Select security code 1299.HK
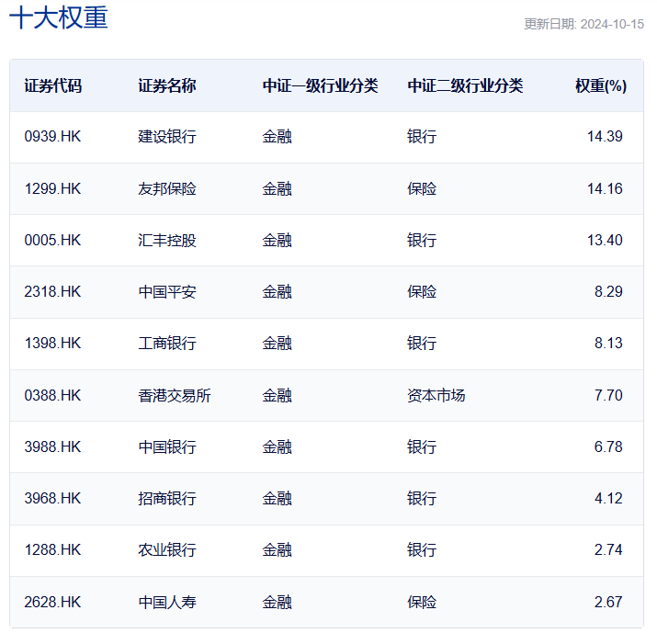Image resolution: width=657 pixels, height=644 pixels. click(52, 188)
